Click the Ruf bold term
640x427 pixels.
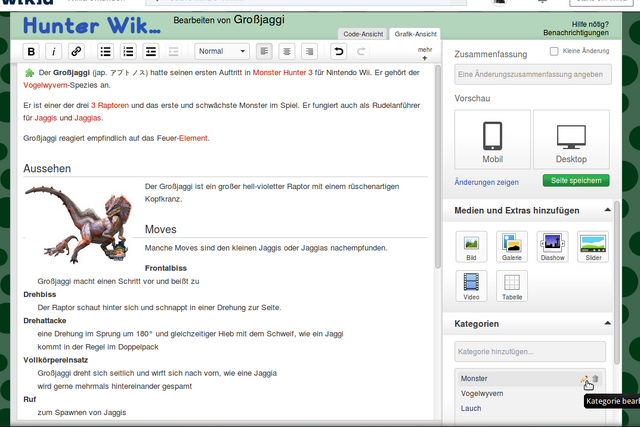click(29, 399)
